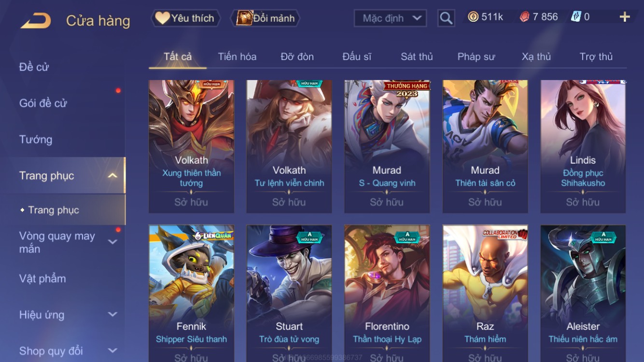This screenshot has width=644, height=362.
Task: Collapse the Trang phục sidebar section
Action: [112, 176]
